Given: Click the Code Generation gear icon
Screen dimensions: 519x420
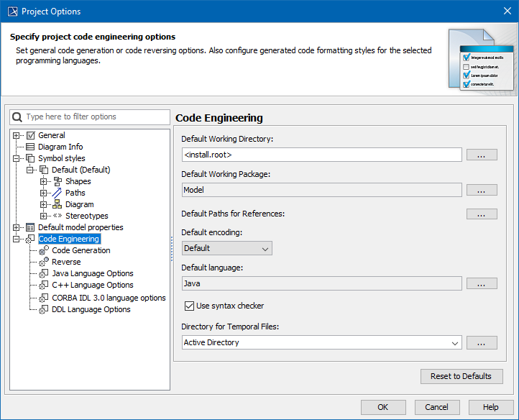Looking at the screenshot, I should (x=44, y=250).
